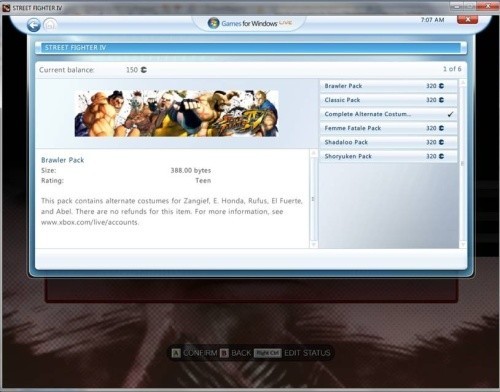The height and width of the screenshot is (392, 500).
Task: Choose the Complete Alternate Costume pack entry
Action: pyautogui.click(x=389, y=114)
